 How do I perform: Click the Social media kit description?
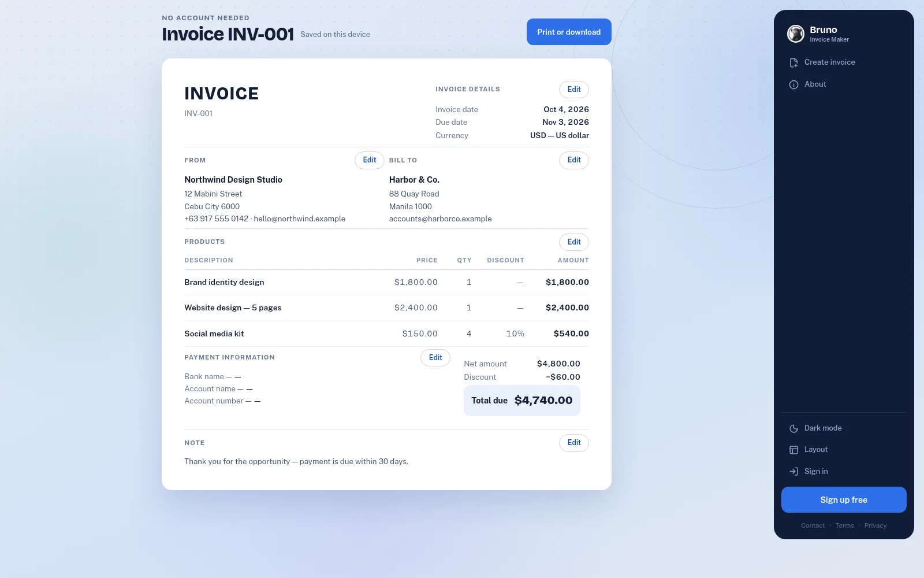click(214, 334)
